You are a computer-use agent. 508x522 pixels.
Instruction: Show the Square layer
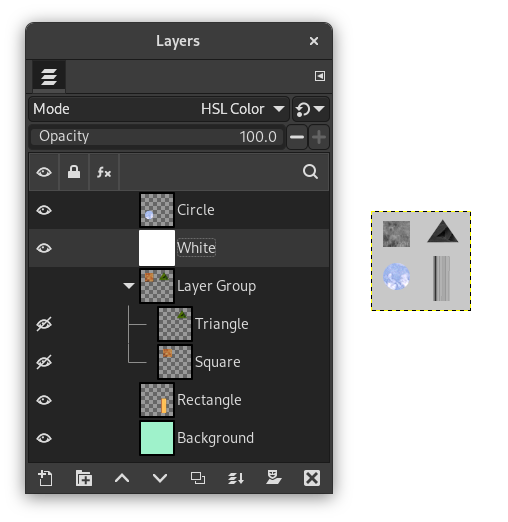point(44,362)
